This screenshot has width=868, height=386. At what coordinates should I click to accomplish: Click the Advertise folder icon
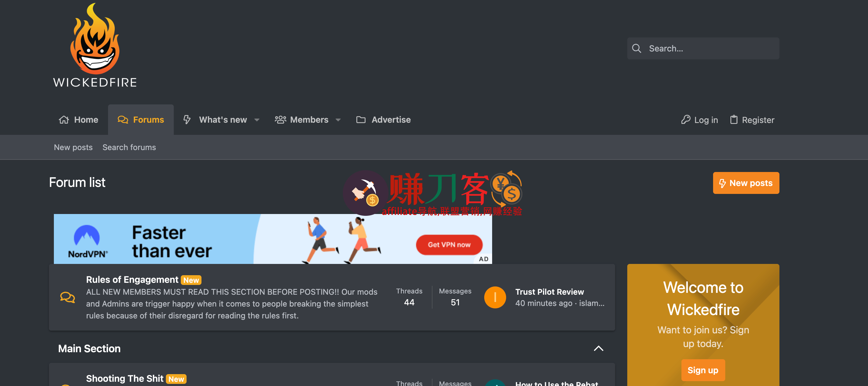[x=361, y=120]
